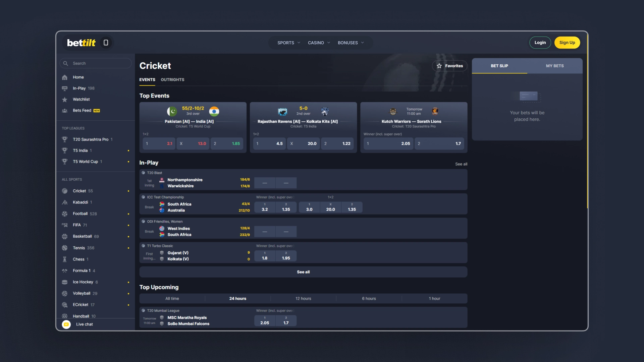This screenshot has width=644, height=362.
Task: Click the Home house icon
Action: 65,77
